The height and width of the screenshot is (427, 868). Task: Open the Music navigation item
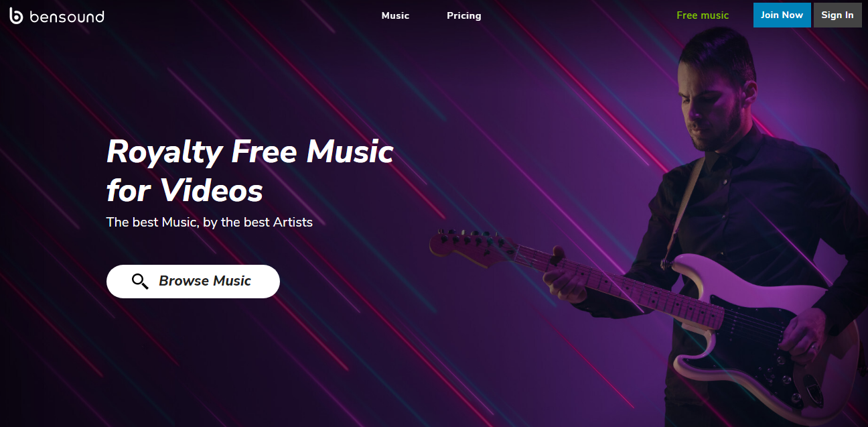click(395, 15)
